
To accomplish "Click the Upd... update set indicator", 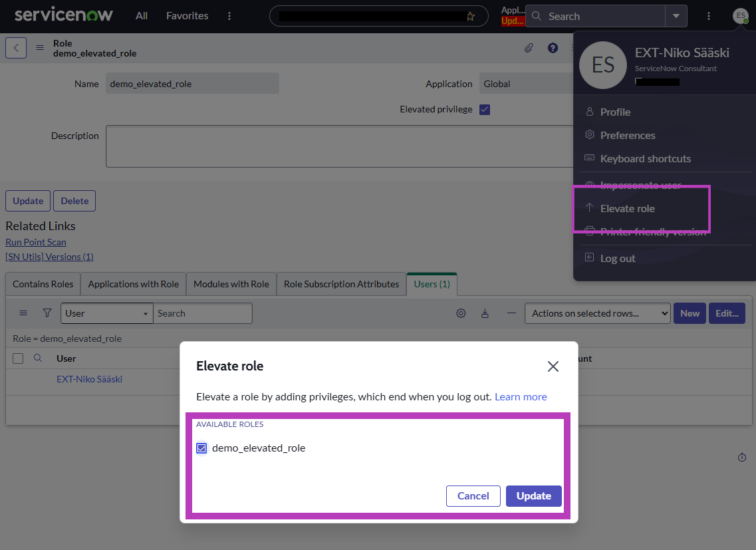I will 513,21.
